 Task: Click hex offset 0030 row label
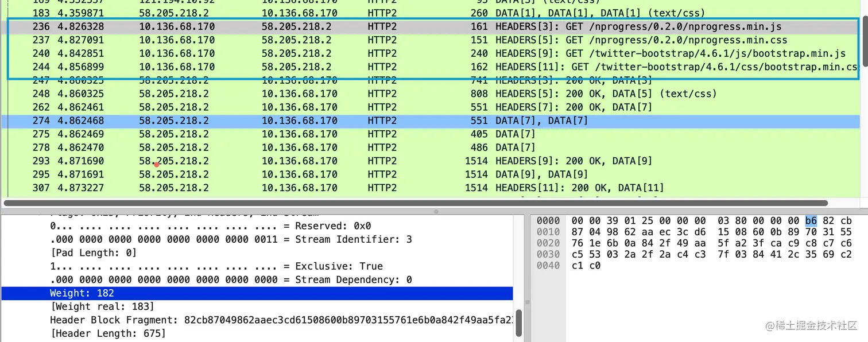pyautogui.click(x=548, y=254)
